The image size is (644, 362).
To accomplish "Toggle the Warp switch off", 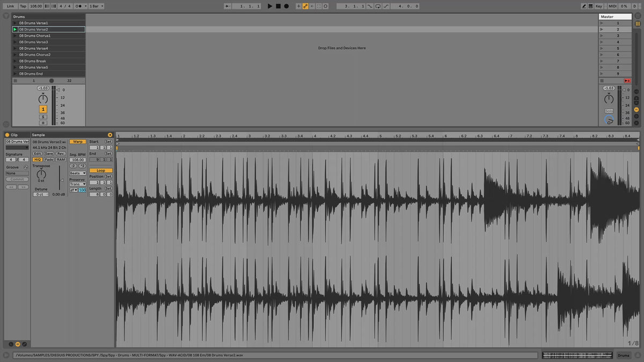I will [x=77, y=142].
